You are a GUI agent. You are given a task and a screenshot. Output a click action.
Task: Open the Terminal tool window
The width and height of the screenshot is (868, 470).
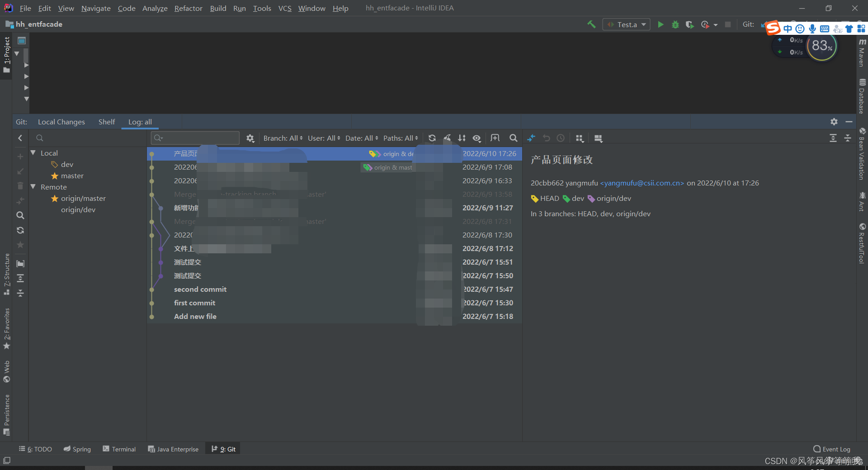[119, 449]
